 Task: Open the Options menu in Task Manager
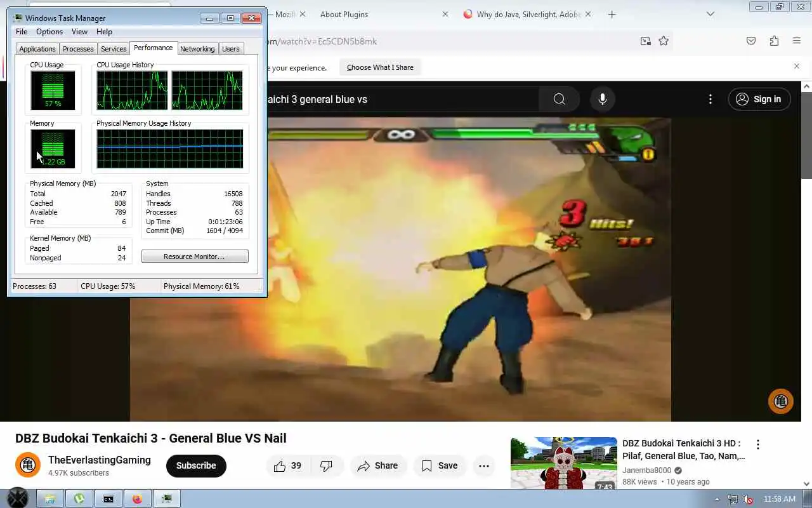[49, 32]
